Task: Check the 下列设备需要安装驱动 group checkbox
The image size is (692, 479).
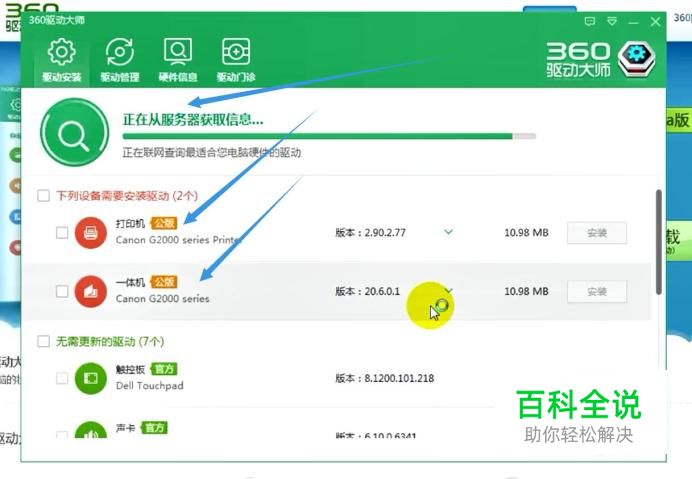Action: 43,196
